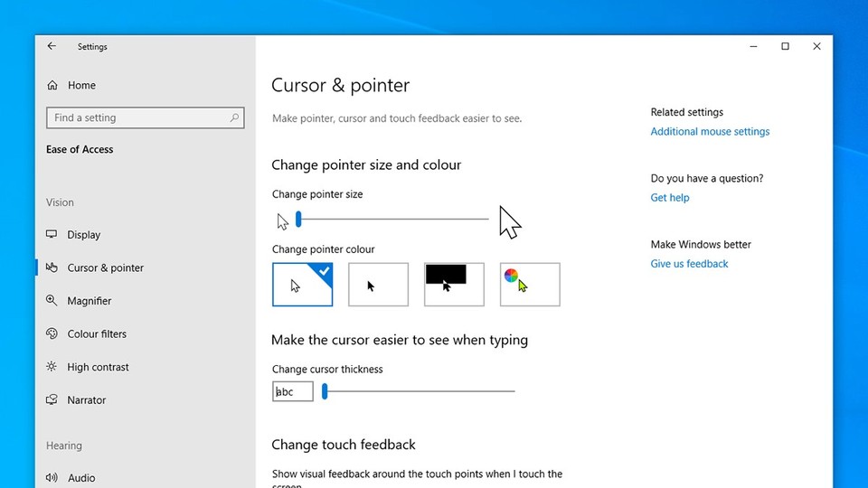Viewport: 868px width, 488px height.
Task: Click the Ease of Access heading
Action: coord(80,149)
